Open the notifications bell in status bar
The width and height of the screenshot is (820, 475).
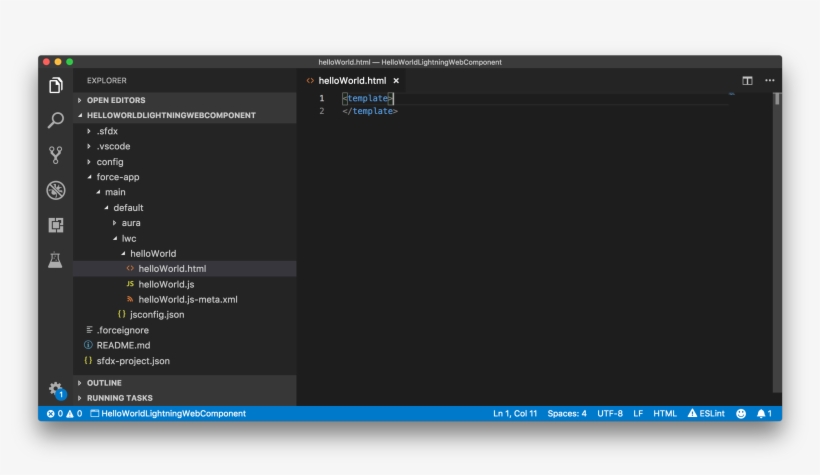(x=764, y=413)
